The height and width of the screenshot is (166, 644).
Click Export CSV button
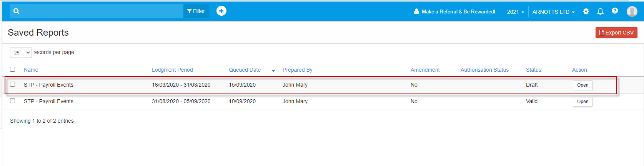pos(616,33)
